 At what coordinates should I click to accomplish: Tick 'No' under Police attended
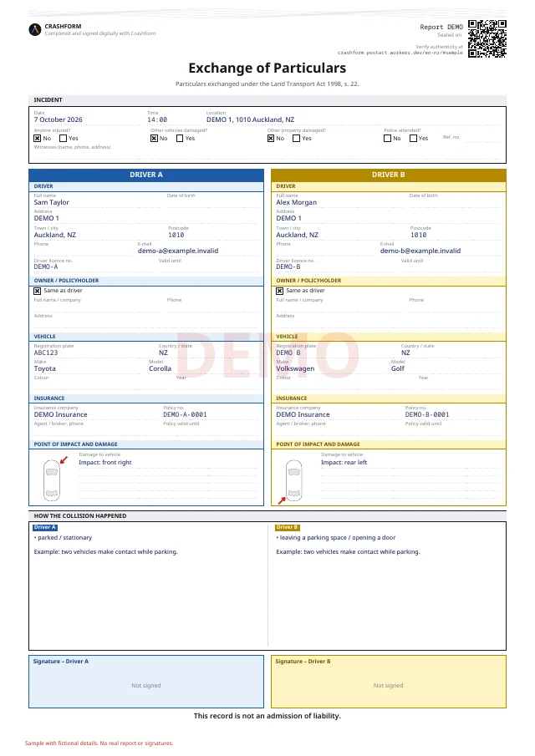[x=387, y=139]
